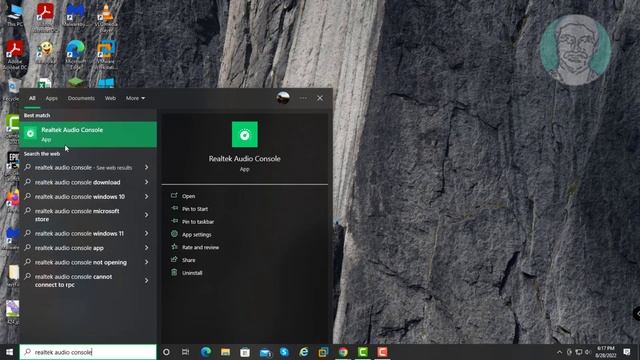This screenshot has width=640, height=360.
Task: Open the green Camtasia icon on taskbar
Action: click(363, 352)
